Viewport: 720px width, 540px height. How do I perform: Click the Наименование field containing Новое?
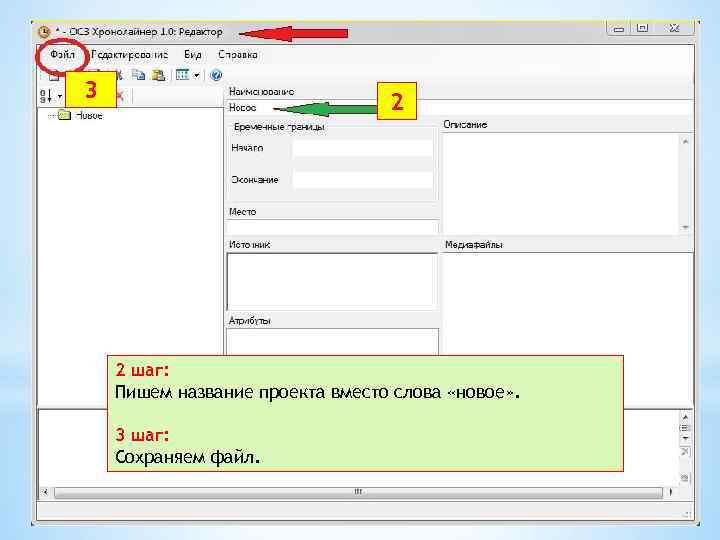tap(459, 108)
